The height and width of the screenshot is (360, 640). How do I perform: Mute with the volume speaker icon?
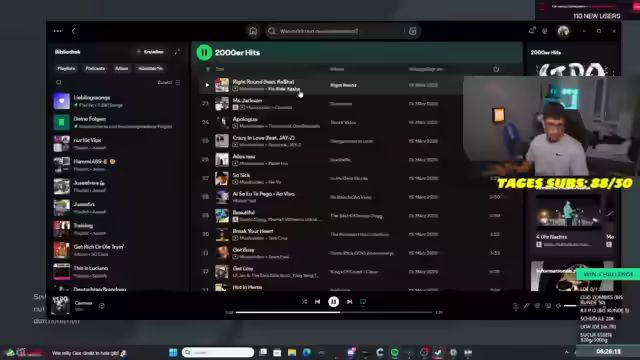tap(558, 306)
